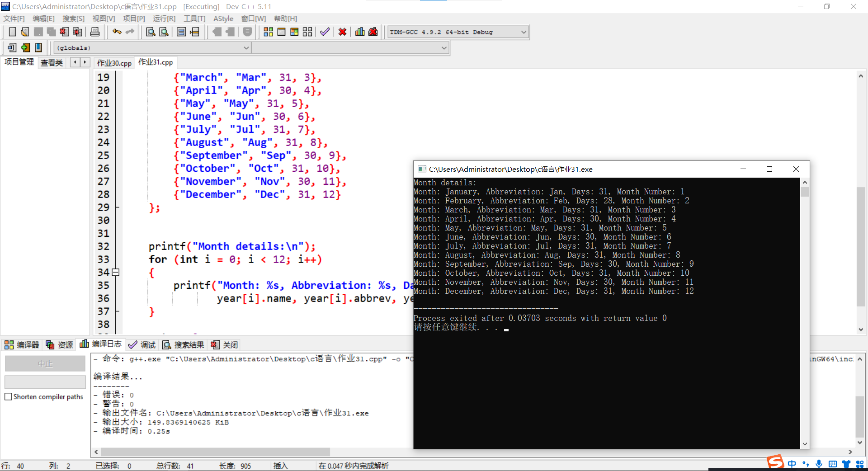This screenshot has width=868, height=471.
Task: Switch to the 作业30.cpp editor tab
Action: pos(114,63)
